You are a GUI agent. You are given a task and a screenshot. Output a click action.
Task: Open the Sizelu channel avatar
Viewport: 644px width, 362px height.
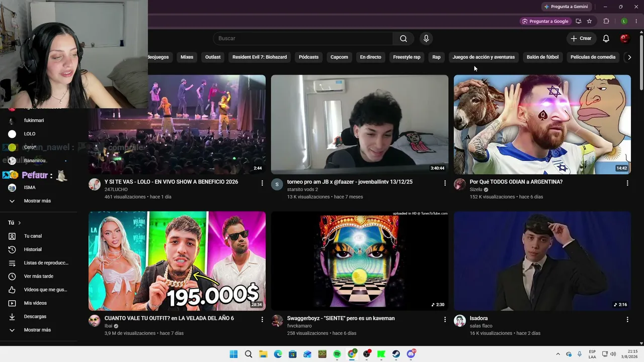pyautogui.click(x=460, y=185)
